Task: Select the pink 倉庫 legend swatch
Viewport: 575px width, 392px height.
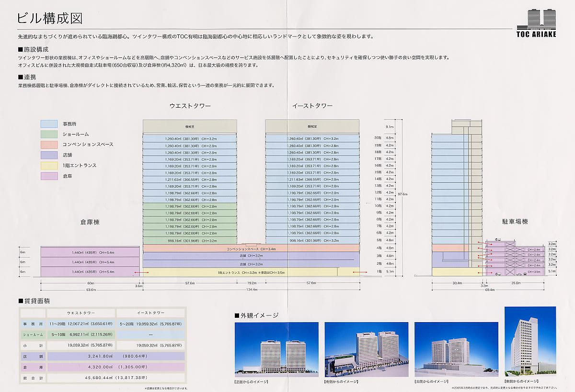Action: click(49, 176)
